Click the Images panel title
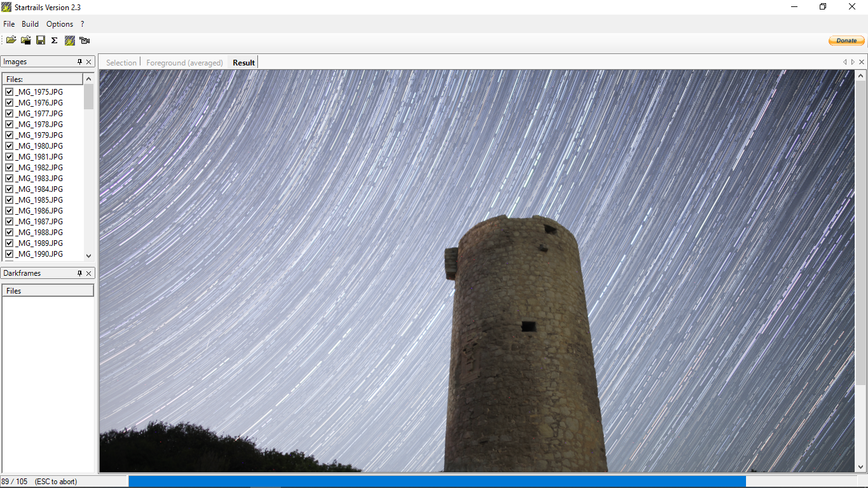 pyautogui.click(x=15, y=62)
